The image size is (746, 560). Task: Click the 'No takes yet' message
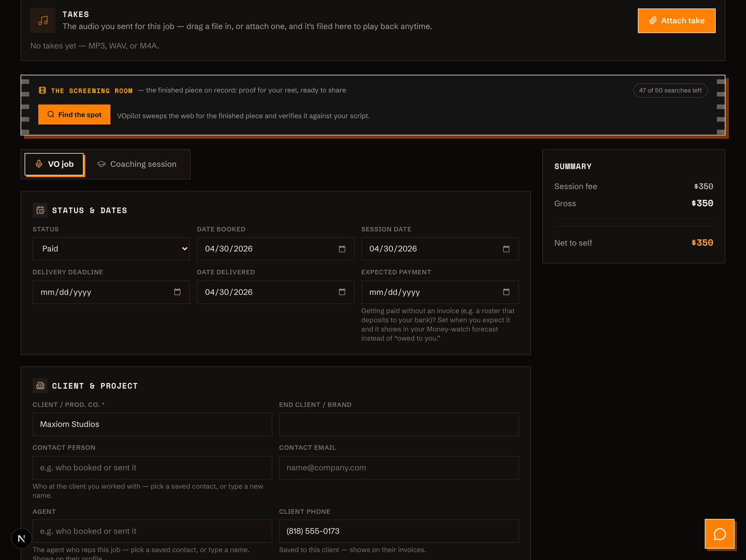(x=95, y=46)
